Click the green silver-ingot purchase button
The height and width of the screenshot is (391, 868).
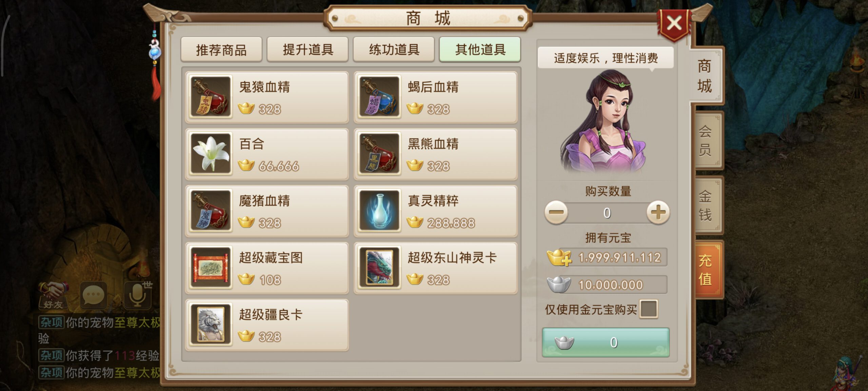[x=606, y=342]
